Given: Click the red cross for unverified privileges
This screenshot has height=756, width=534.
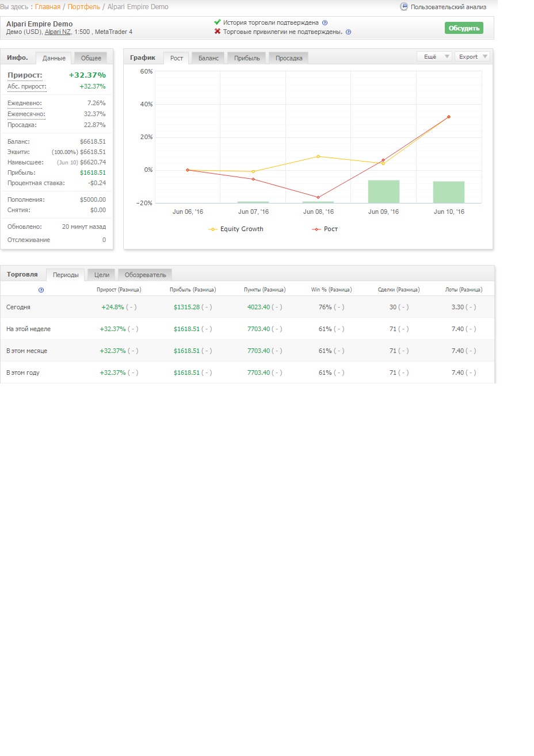Looking at the screenshot, I should pyautogui.click(x=218, y=32).
